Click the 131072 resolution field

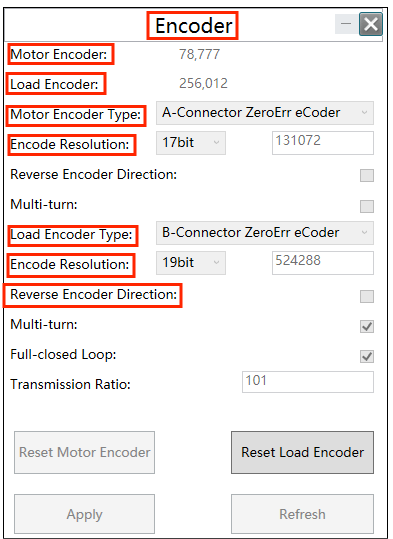click(323, 143)
